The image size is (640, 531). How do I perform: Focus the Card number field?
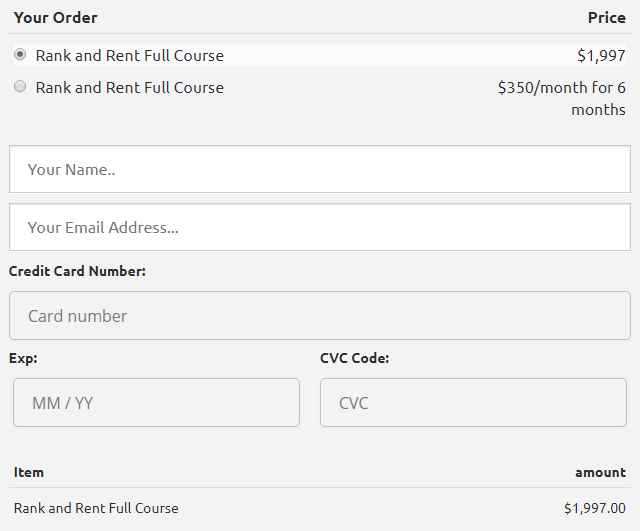[x=320, y=316]
